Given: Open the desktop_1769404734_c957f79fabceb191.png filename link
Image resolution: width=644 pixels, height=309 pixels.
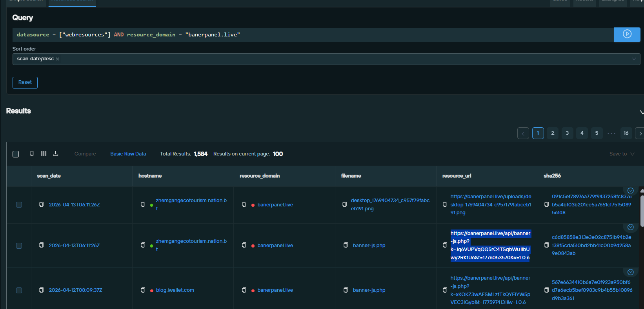Looking at the screenshot, I should pos(390,204).
